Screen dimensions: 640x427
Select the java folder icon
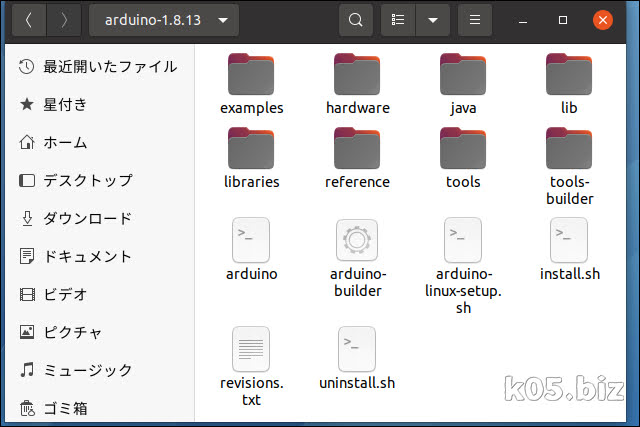pyautogui.click(x=463, y=74)
